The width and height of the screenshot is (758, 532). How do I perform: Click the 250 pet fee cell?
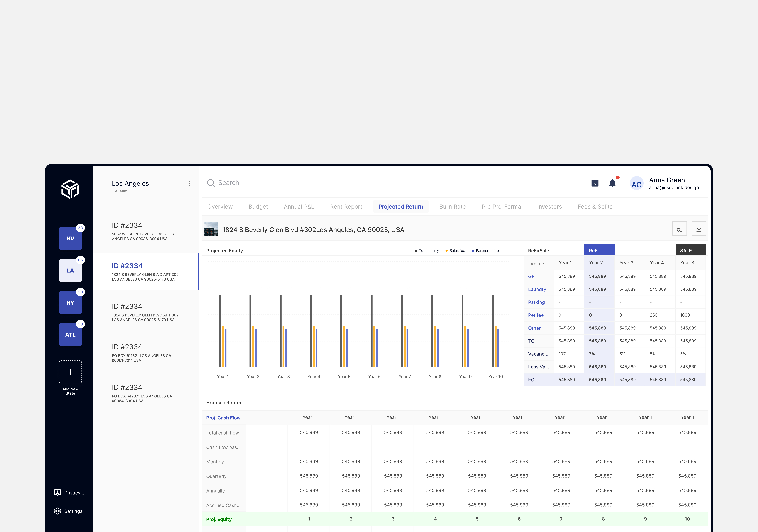[660, 315]
